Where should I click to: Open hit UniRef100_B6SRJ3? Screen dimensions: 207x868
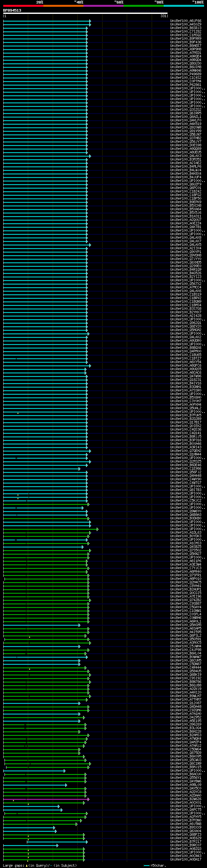tap(186, 28)
